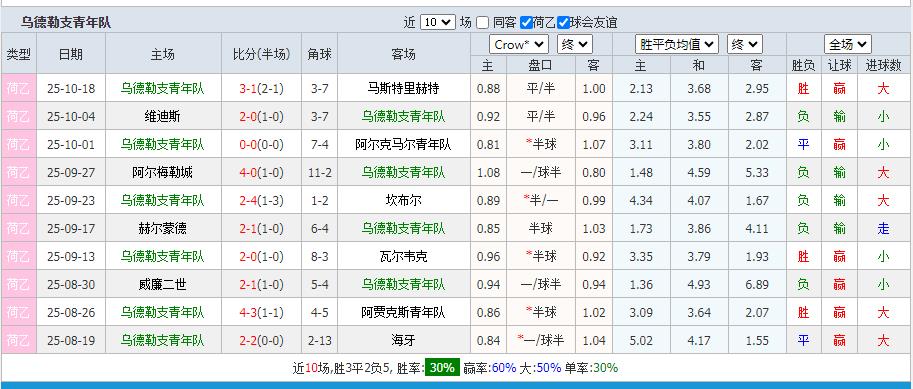
Task: Click the 瓦尔韦克 team link
Action: 404,256
